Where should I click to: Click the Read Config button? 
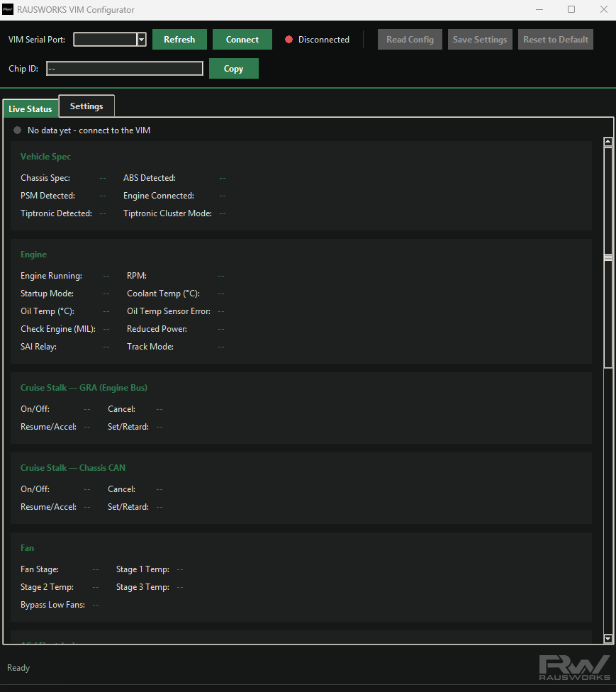click(410, 39)
